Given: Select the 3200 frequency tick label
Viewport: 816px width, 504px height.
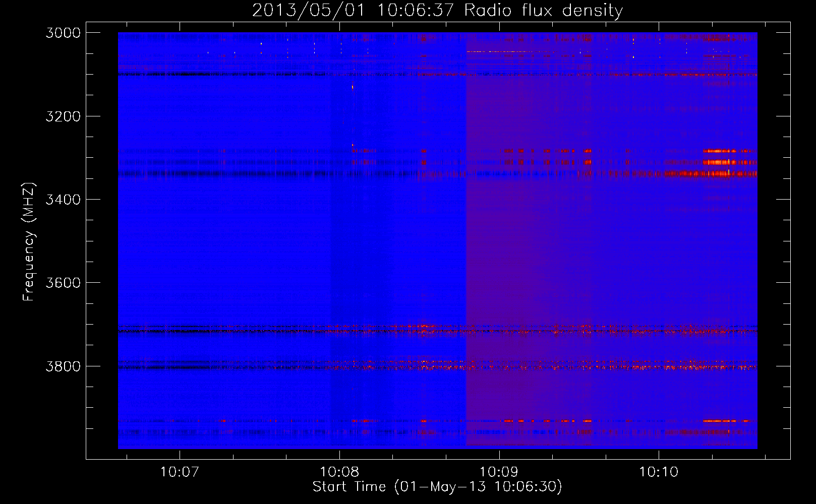Looking at the screenshot, I should click(x=63, y=116).
